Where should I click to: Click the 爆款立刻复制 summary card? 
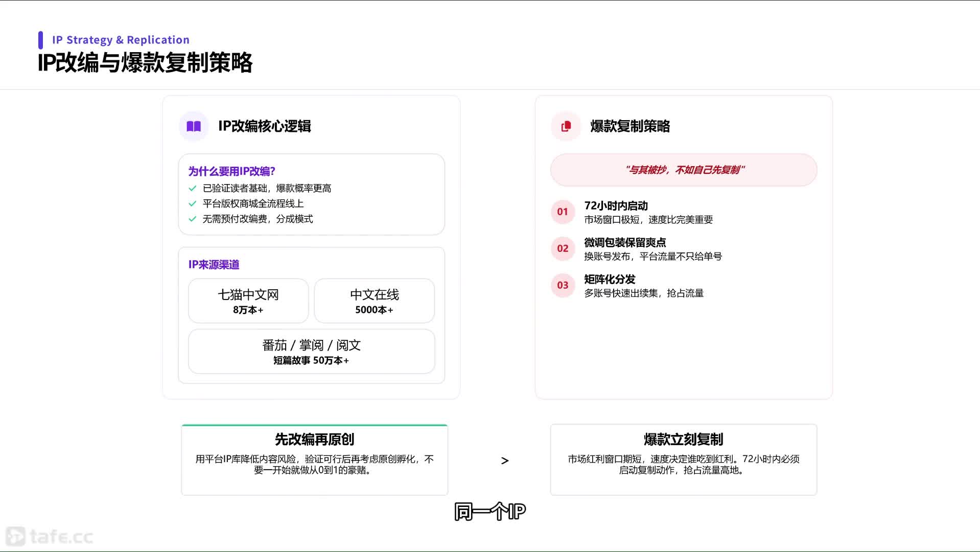683,459
